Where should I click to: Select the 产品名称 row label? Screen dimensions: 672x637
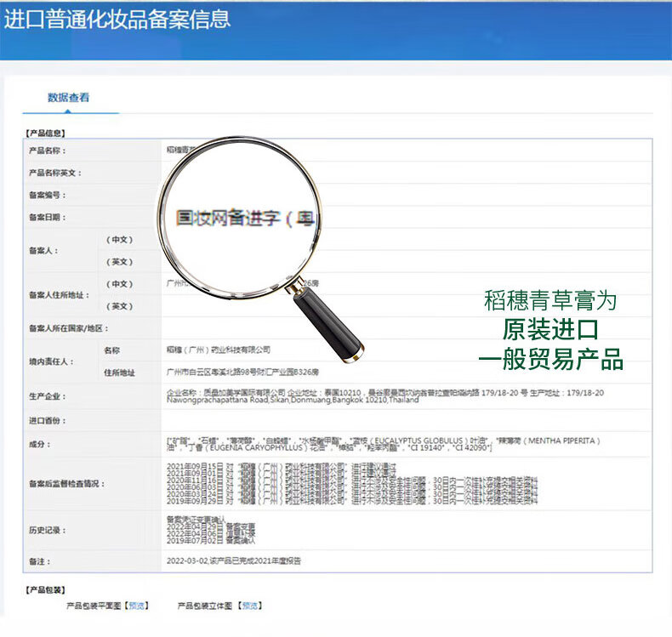click(48, 151)
